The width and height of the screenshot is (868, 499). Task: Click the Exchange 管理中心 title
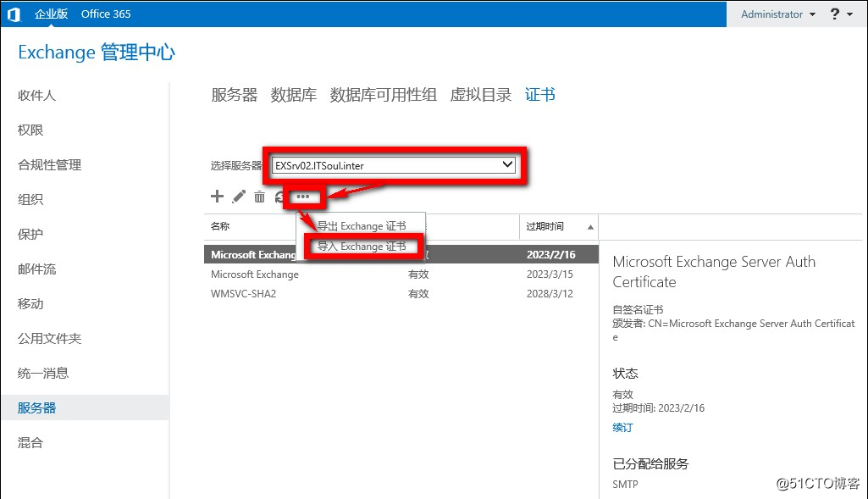point(97,52)
